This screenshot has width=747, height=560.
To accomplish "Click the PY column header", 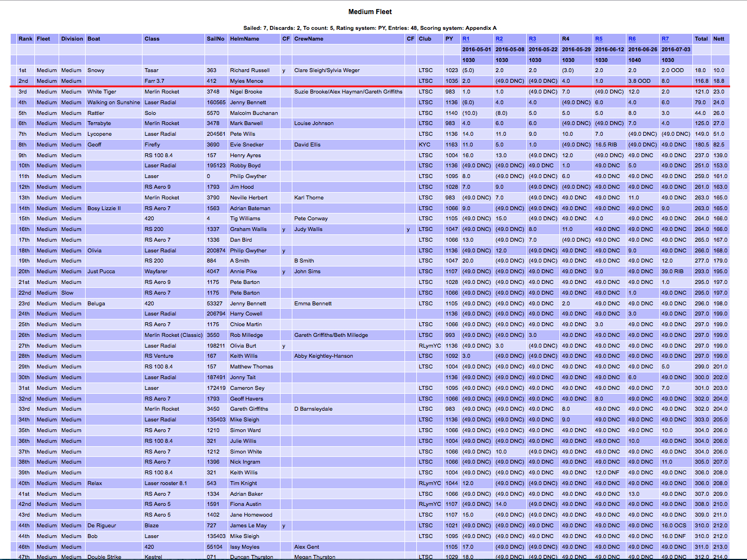I will click(x=452, y=39).
